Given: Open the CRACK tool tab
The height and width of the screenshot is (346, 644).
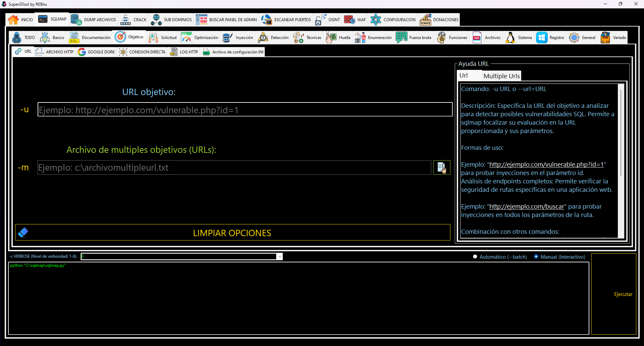Looking at the screenshot, I should tap(133, 20).
